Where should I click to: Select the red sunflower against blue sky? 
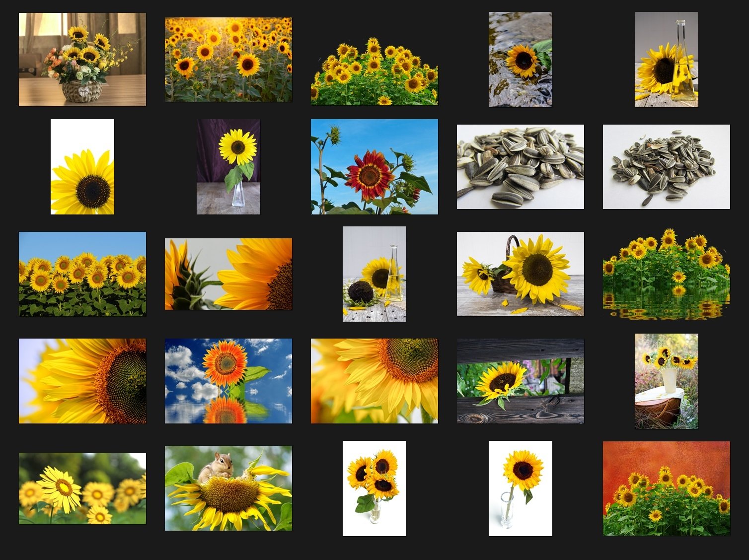click(374, 167)
